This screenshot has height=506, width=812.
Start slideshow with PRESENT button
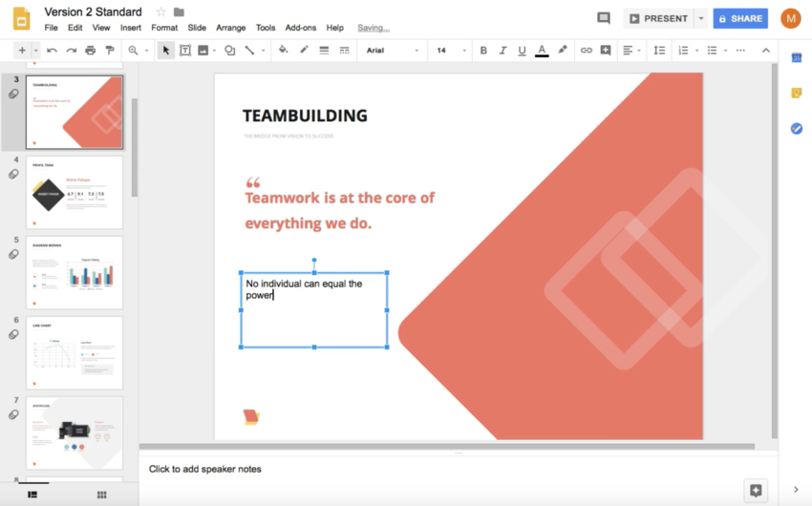658,19
